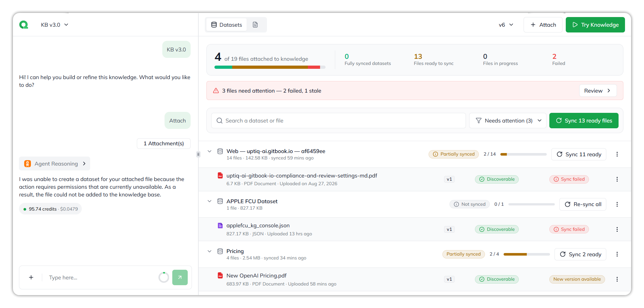Click the Pricing 2 / 4 progress bar
Viewport: 644px width, 308px height.
(527, 254)
